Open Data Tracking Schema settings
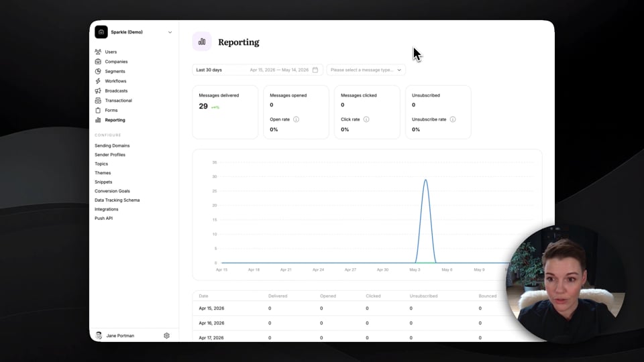 pyautogui.click(x=117, y=200)
